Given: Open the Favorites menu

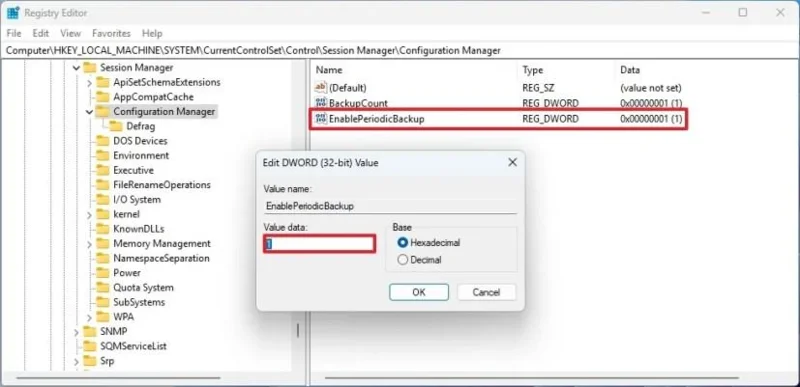Looking at the screenshot, I should pyautogui.click(x=111, y=33).
